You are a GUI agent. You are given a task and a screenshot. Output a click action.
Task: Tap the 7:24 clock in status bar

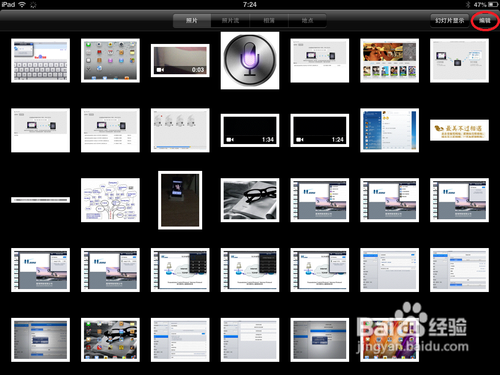click(250, 4)
